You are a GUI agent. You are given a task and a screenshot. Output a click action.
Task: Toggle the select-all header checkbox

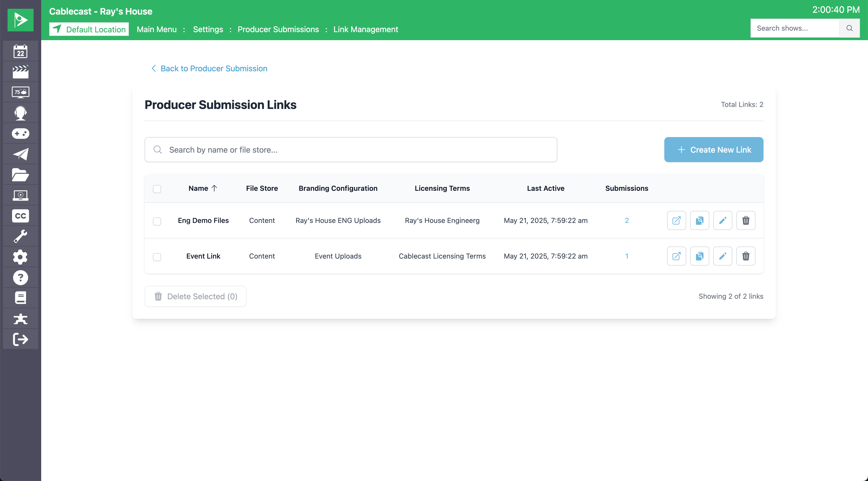[x=157, y=189]
